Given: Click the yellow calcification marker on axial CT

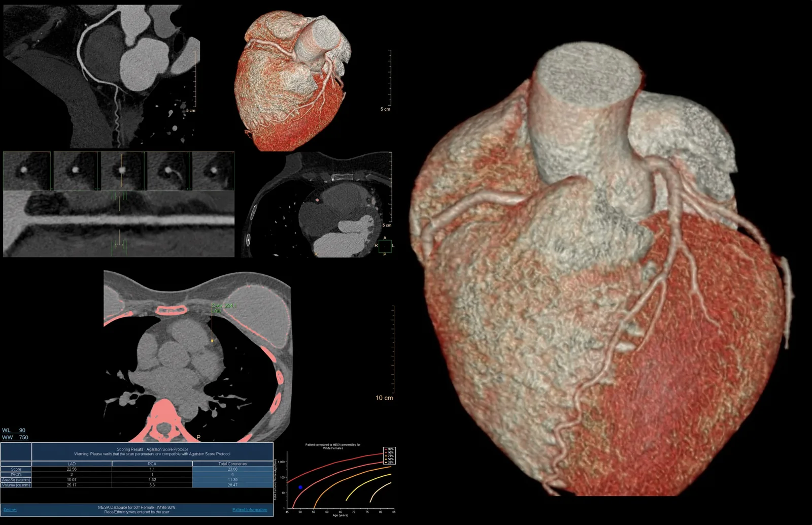Looking at the screenshot, I should tap(212, 341).
